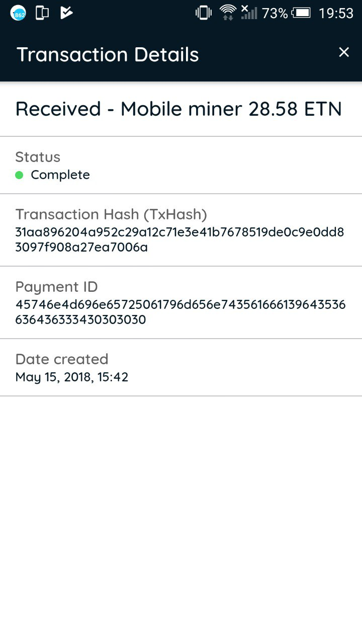This screenshot has width=362, height=644.
Task: Tap the 19:53 clock display
Action: [336, 13]
